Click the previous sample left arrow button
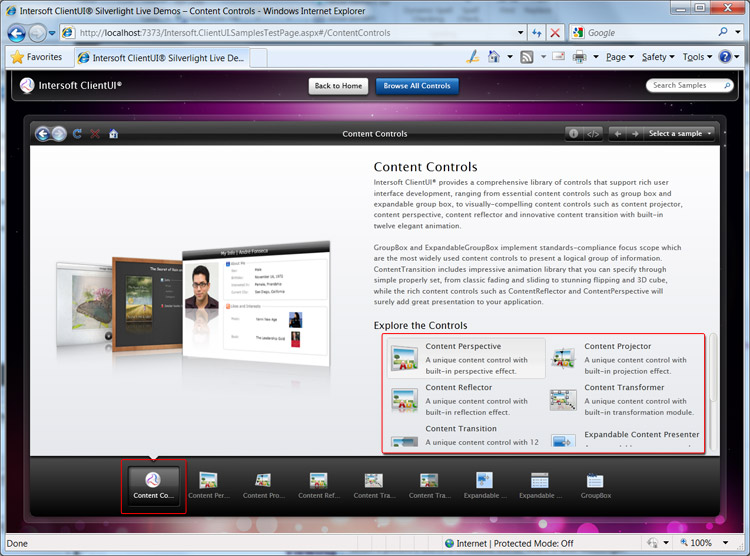 (x=618, y=133)
